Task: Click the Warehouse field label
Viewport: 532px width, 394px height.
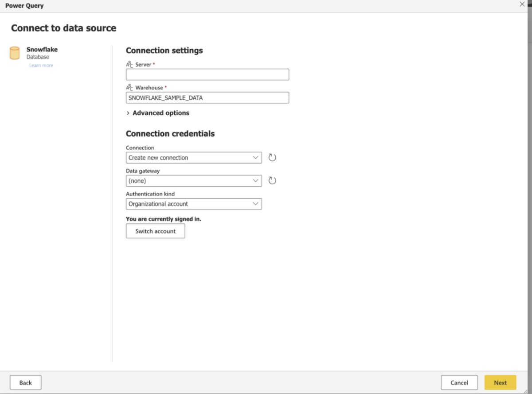Action: coord(149,88)
